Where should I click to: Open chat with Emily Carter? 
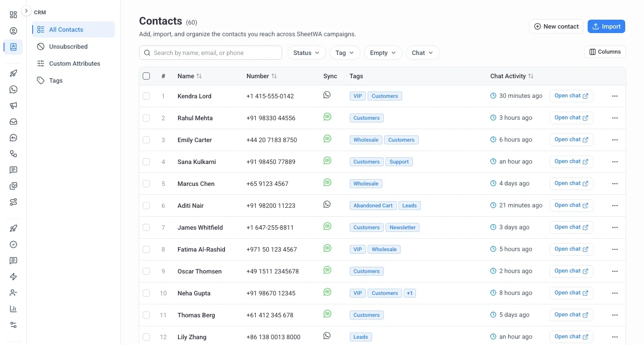571,139
